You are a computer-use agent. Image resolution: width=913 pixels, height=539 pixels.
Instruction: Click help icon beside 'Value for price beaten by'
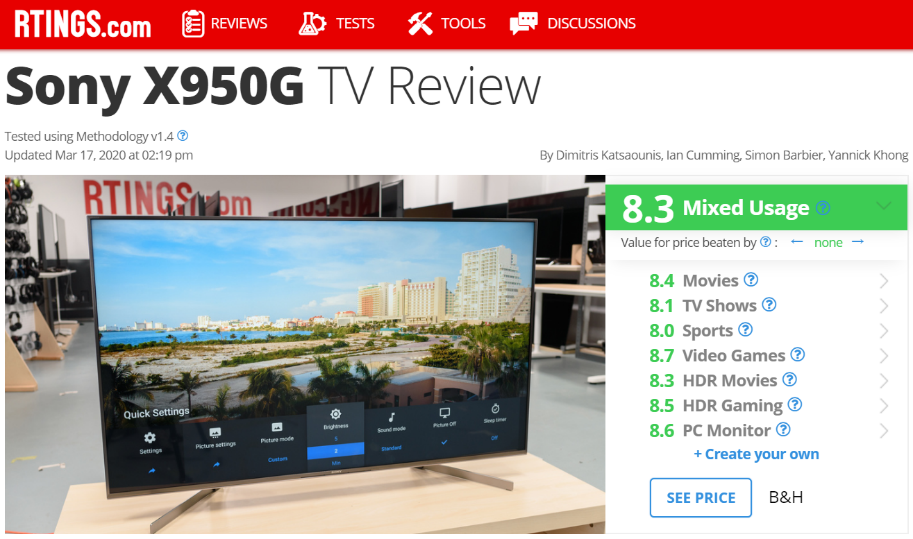[x=766, y=242]
